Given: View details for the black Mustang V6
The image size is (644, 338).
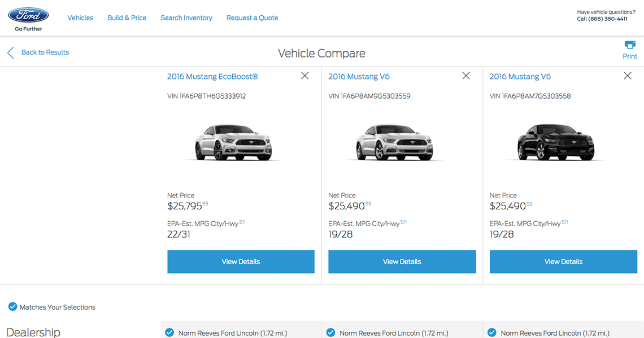Looking at the screenshot, I should pos(563,262).
